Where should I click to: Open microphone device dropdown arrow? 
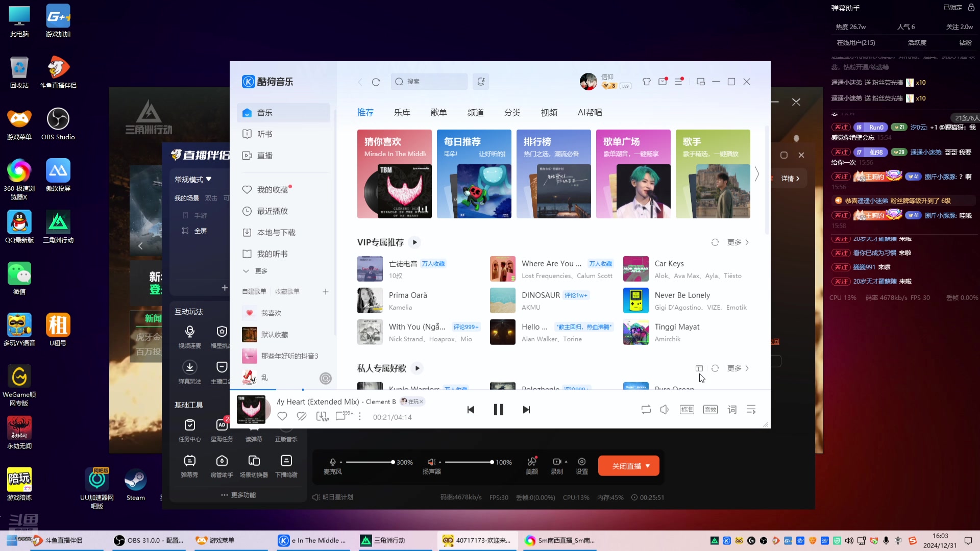pos(341,462)
